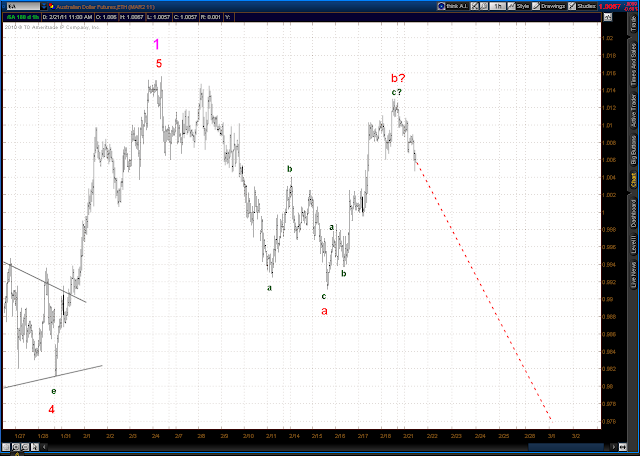This screenshot has width=640, height=456.
Task: Select the Chart sidebar tab
Action: point(633,179)
